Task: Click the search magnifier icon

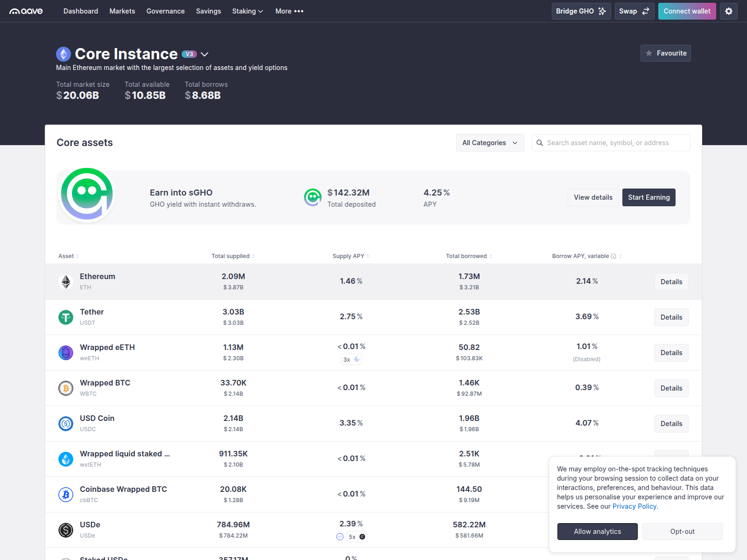Action: tap(540, 143)
